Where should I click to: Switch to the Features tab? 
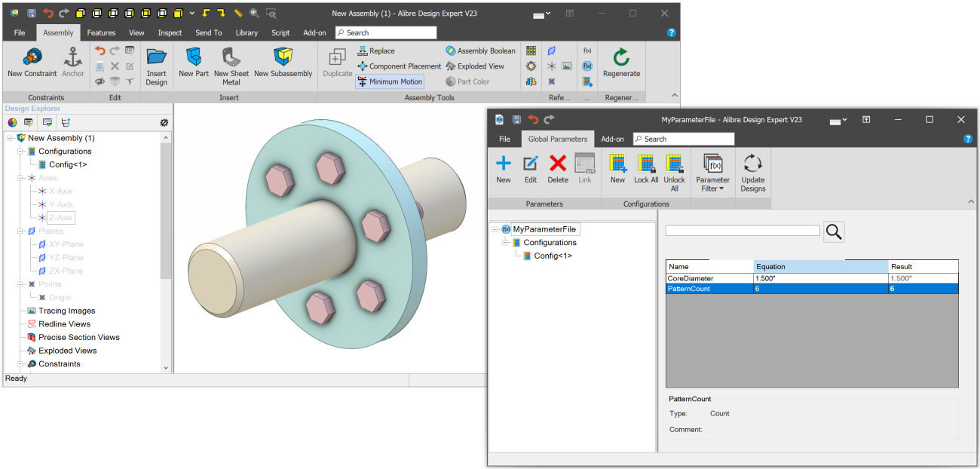click(x=101, y=32)
